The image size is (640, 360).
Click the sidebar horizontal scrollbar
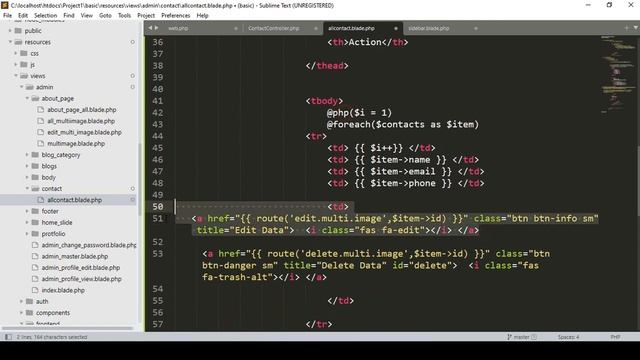click(x=67, y=328)
